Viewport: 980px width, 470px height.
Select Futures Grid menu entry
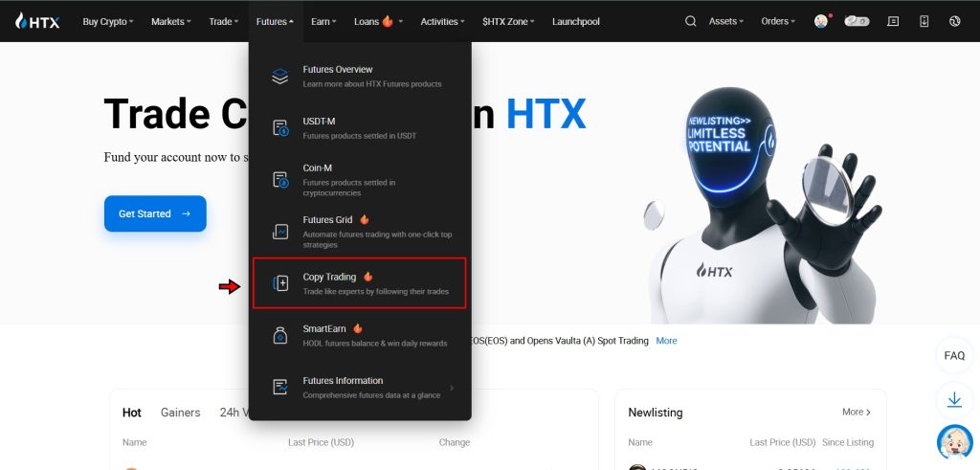coord(360,232)
